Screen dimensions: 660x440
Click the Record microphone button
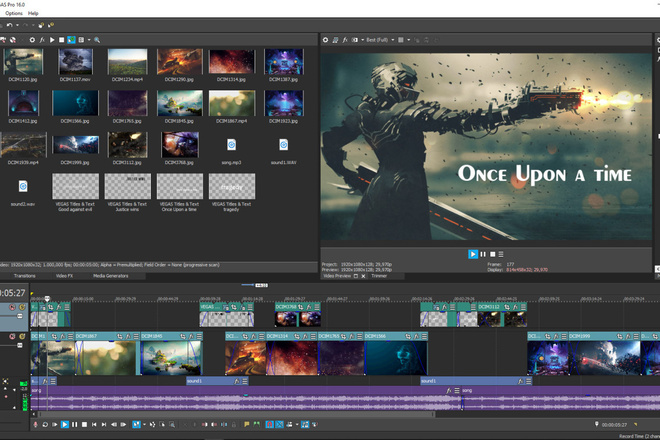pyautogui.click(x=35, y=424)
